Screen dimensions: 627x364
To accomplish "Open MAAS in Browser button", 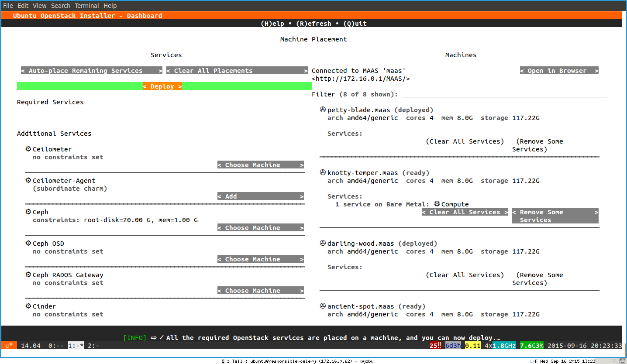I will click(559, 71).
